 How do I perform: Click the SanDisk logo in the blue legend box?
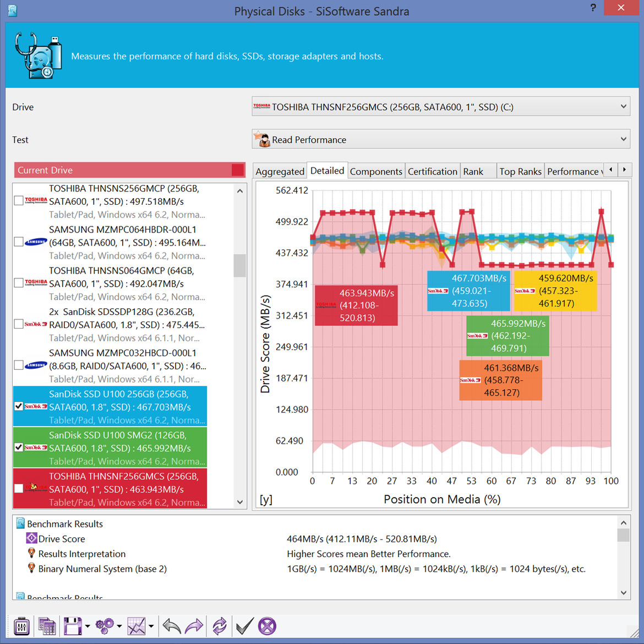[x=438, y=291]
